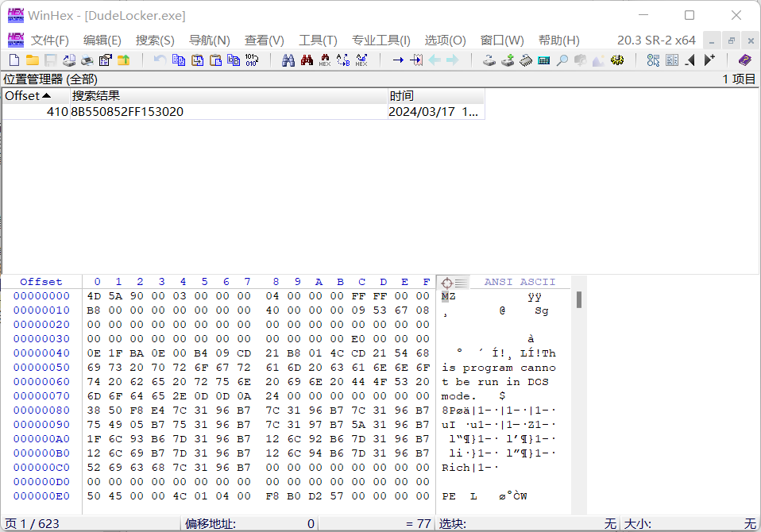Click the 偏移地址 status bar field
Screen dimensions: 761x532
[x=249, y=524]
